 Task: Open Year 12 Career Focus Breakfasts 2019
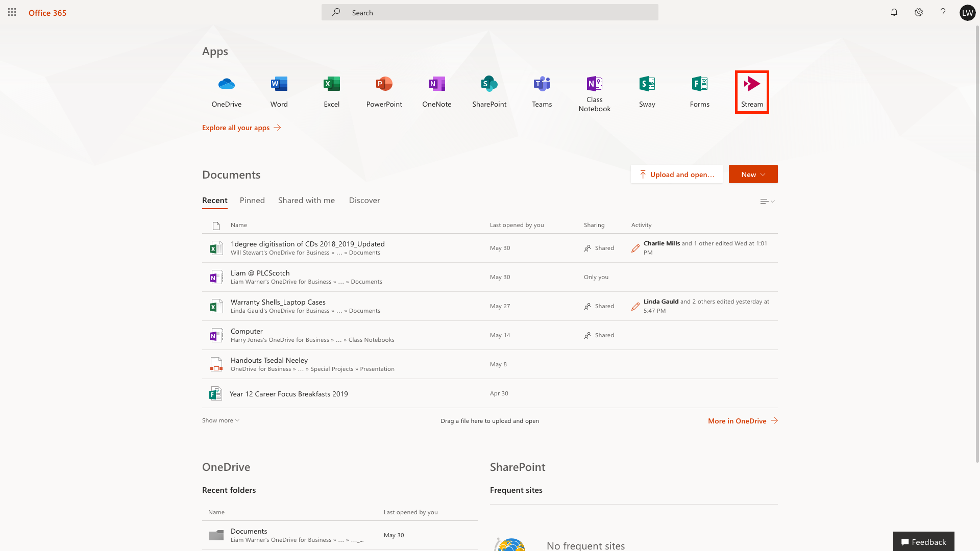point(289,394)
